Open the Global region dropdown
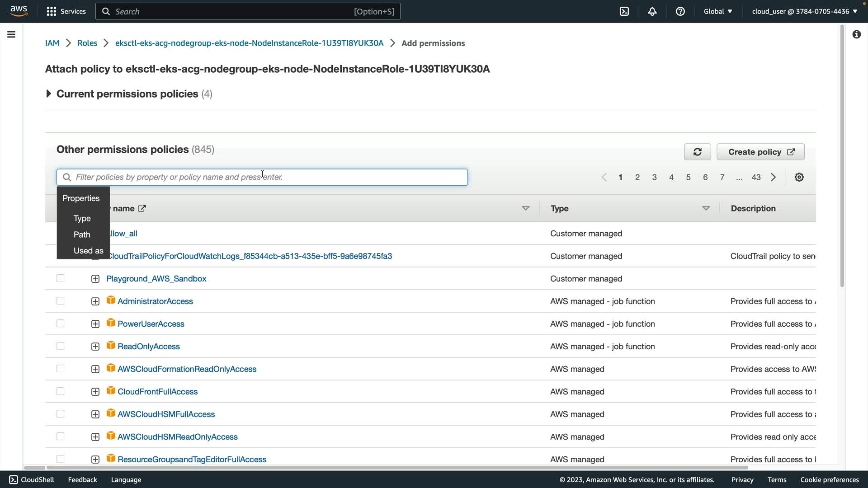The image size is (868, 488). [x=717, y=11]
